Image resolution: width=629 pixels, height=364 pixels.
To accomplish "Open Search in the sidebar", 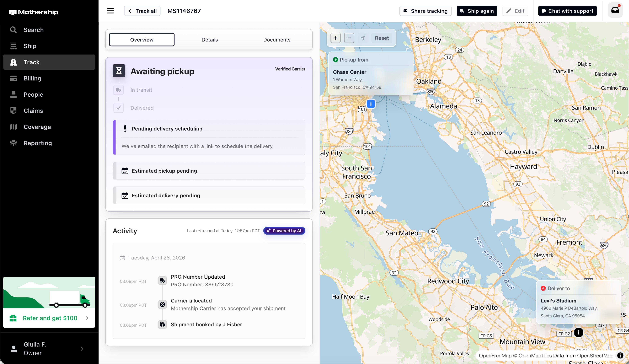I will [x=49, y=30].
